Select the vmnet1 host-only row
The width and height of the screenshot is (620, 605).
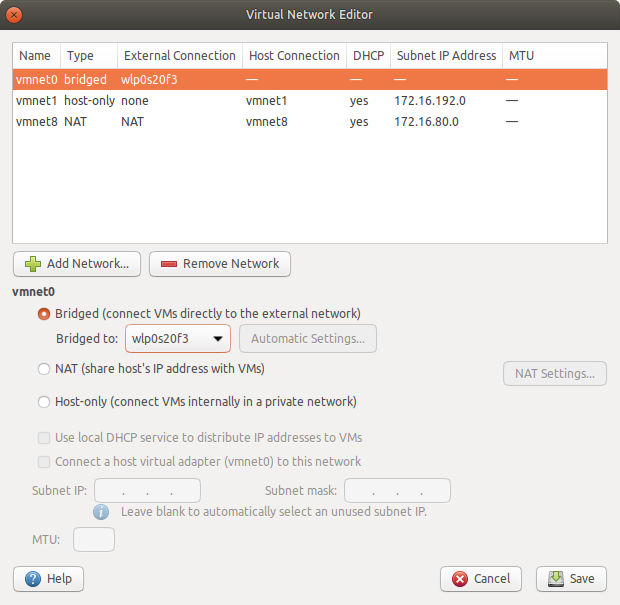click(200, 101)
